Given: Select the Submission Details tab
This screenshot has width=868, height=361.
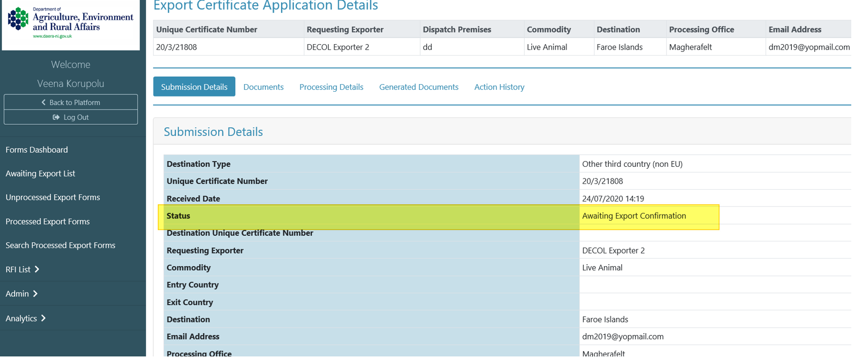Looking at the screenshot, I should (x=194, y=87).
